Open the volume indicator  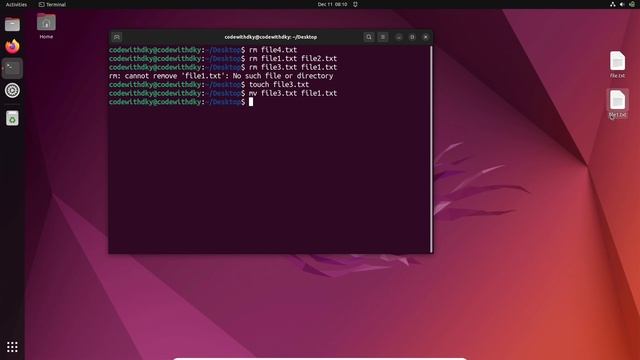tap(622, 4)
